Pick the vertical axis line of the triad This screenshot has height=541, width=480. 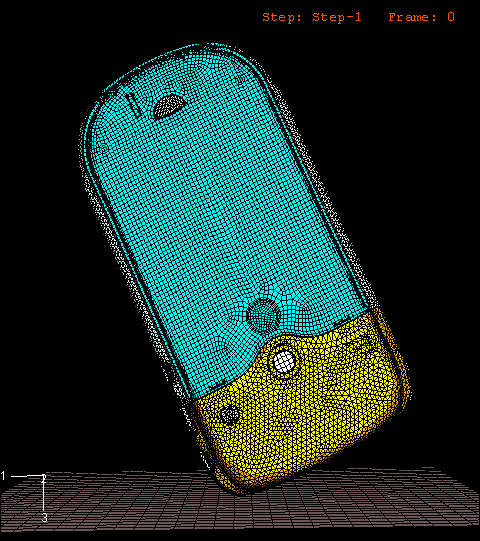43,494
